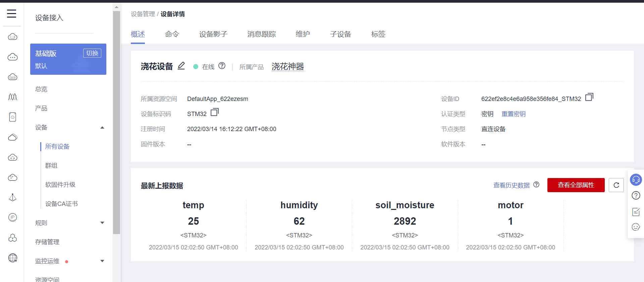Click the cloud upload arrow icon
This screenshot has height=282, width=644.
coord(13,157)
